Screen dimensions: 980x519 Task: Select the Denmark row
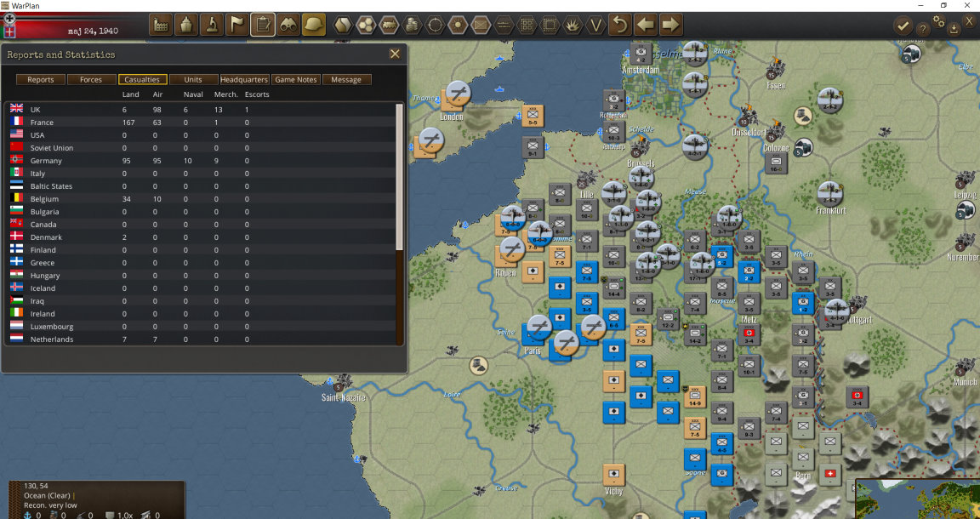[200, 237]
